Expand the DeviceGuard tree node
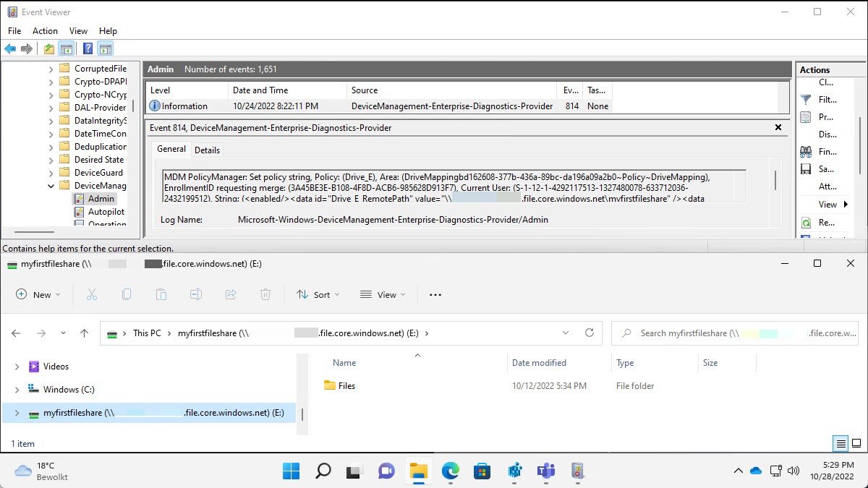The image size is (868, 488). tap(51, 173)
